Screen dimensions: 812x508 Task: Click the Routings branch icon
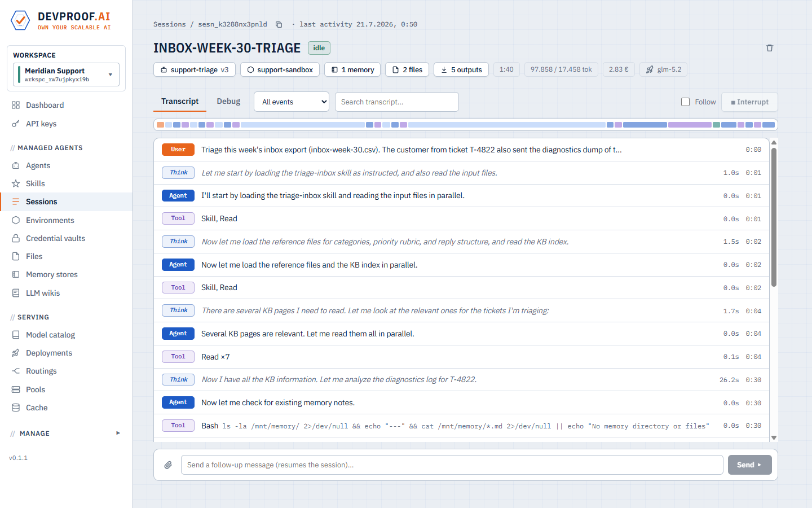pos(16,371)
